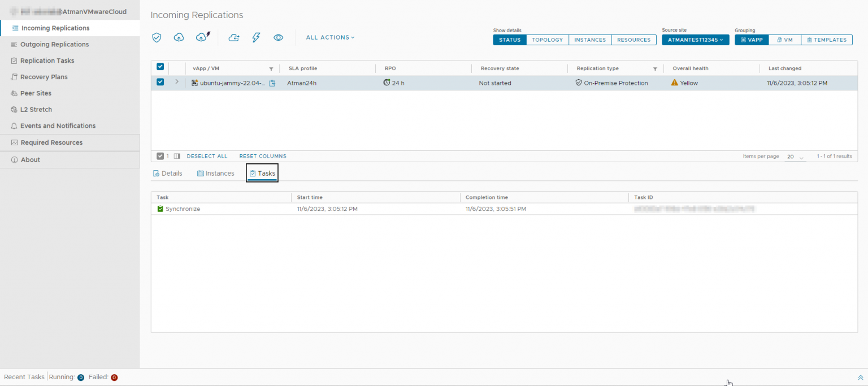Click the lightning bolt icon in toolbar
Image resolution: width=868 pixels, height=386 pixels.
point(256,37)
